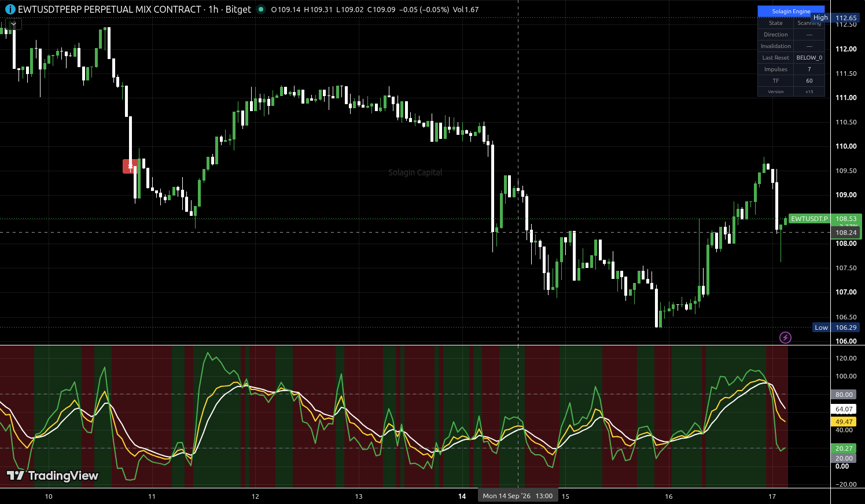The height and width of the screenshot is (504, 865).
Task: Click the Direction label in the table
Action: tap(775, 35)
